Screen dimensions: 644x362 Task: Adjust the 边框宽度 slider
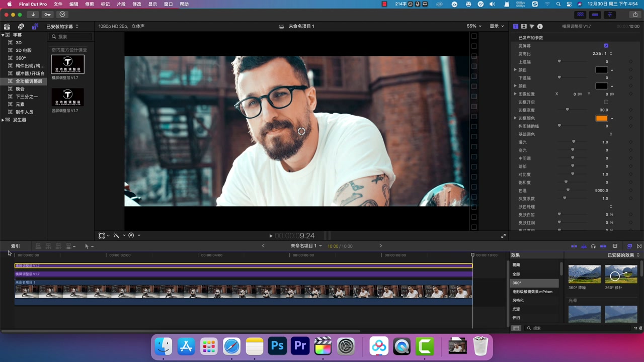pyautogui.click(x=567, y=110)
